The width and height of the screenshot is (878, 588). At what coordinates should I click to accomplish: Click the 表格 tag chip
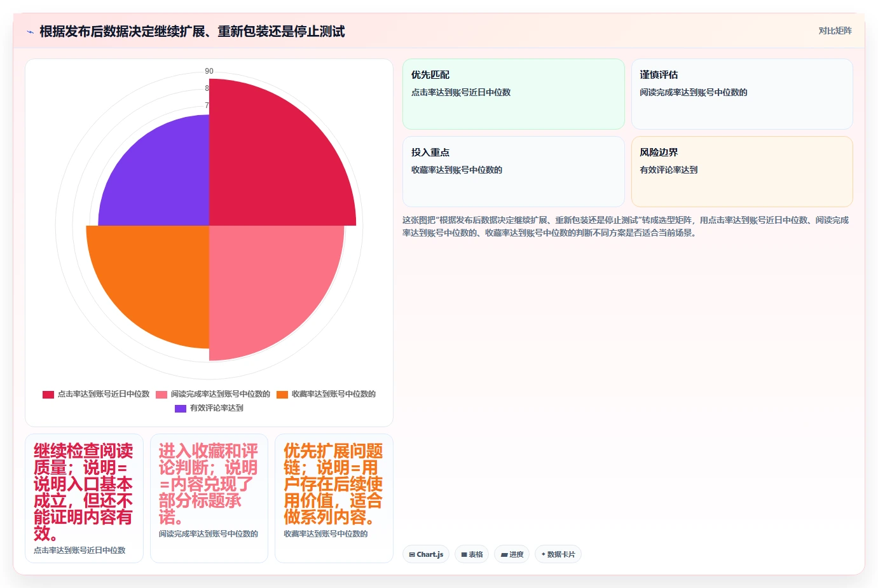tap(472, 554)
